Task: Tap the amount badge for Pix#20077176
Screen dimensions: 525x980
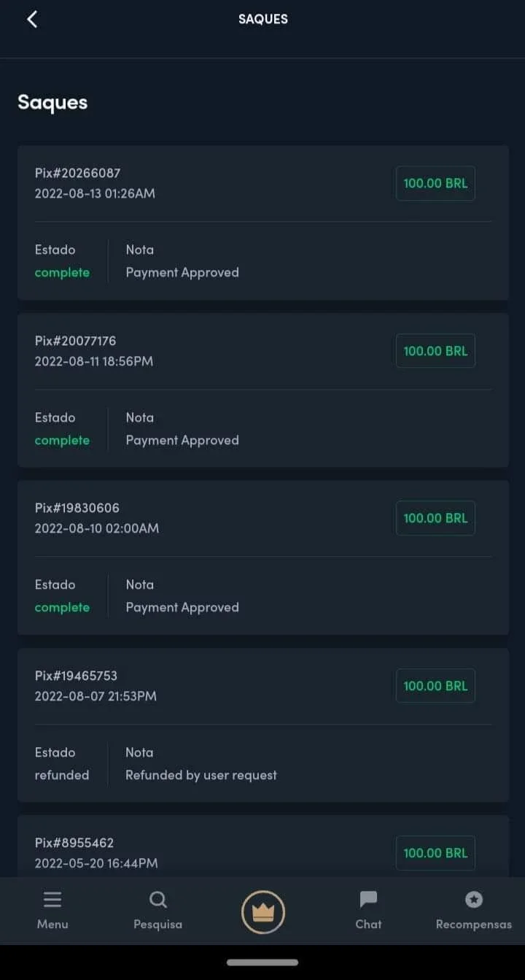Action: 435,351
